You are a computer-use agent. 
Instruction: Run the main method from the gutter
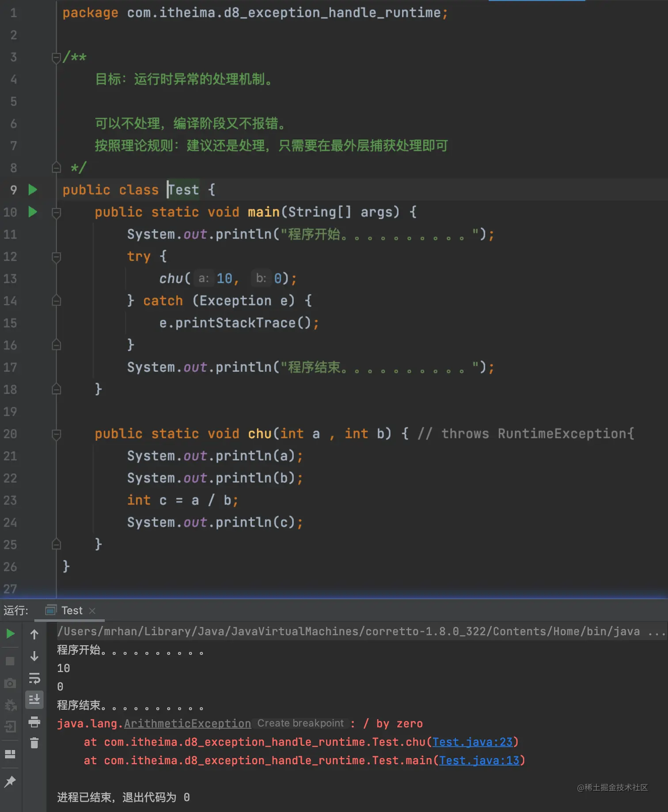click(33, 212)
